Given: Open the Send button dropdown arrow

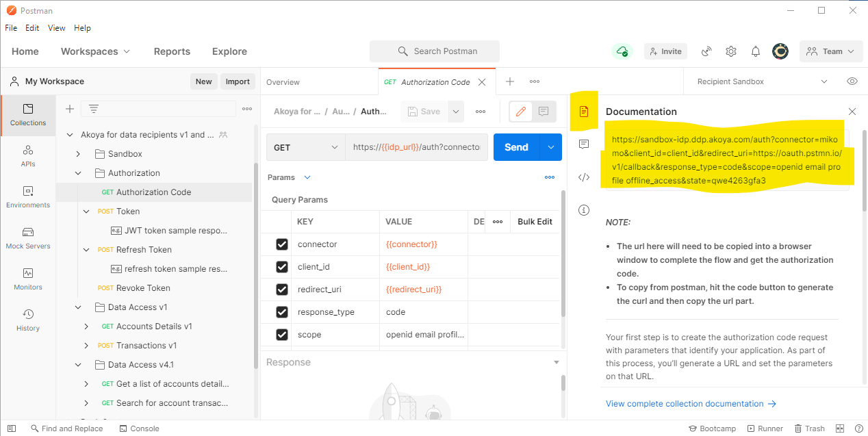Looking at the screenshot, I should point(551,147).
